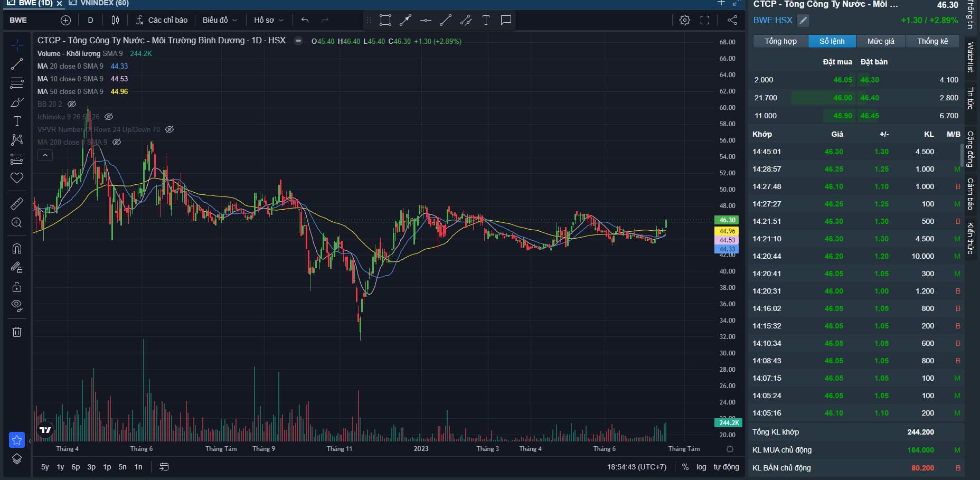Open the heart icons tool
The width and height of the screenshot is (980, 480).
point(17,178)
